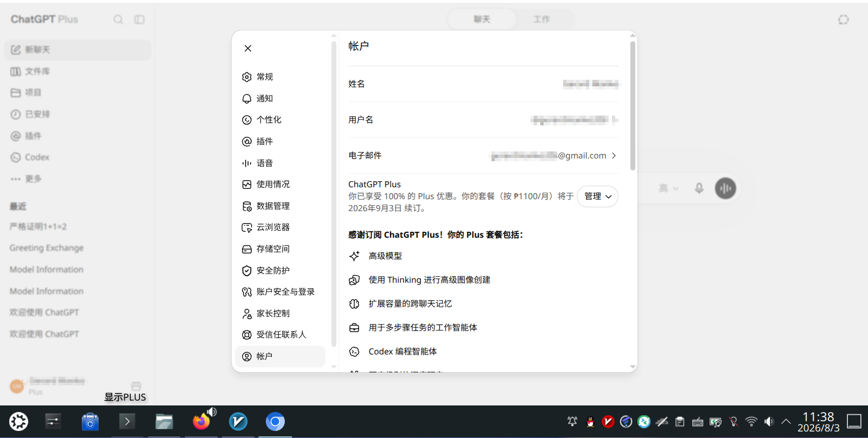Open the app store bag icon in taskbar
This screenshot has width=868, height=438.
click(x=90, y=422)
